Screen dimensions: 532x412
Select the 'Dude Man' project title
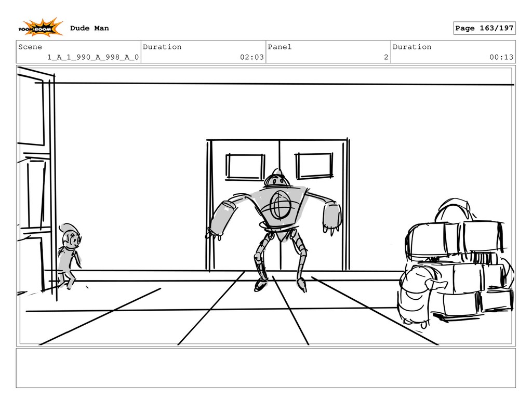pos(89,28)
